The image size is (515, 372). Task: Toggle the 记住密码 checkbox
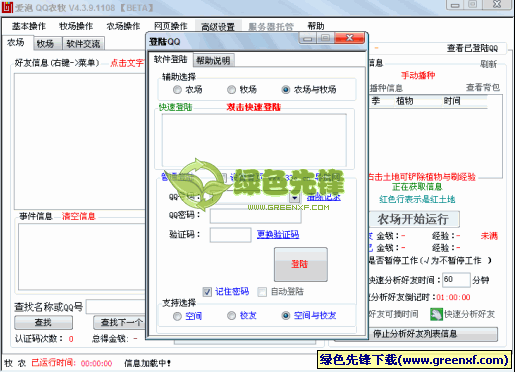pyautogui.click(x=207, y=292)
